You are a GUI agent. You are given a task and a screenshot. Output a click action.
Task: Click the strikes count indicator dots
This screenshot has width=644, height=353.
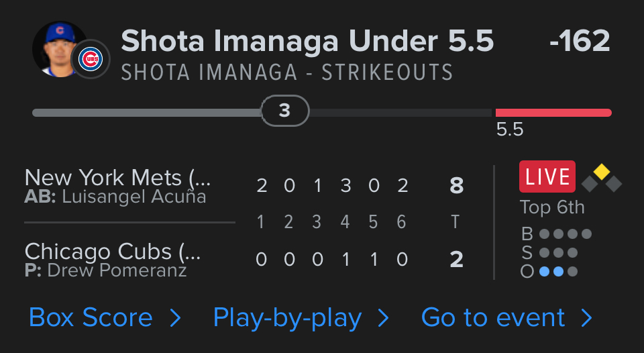[x=558, y=253]
